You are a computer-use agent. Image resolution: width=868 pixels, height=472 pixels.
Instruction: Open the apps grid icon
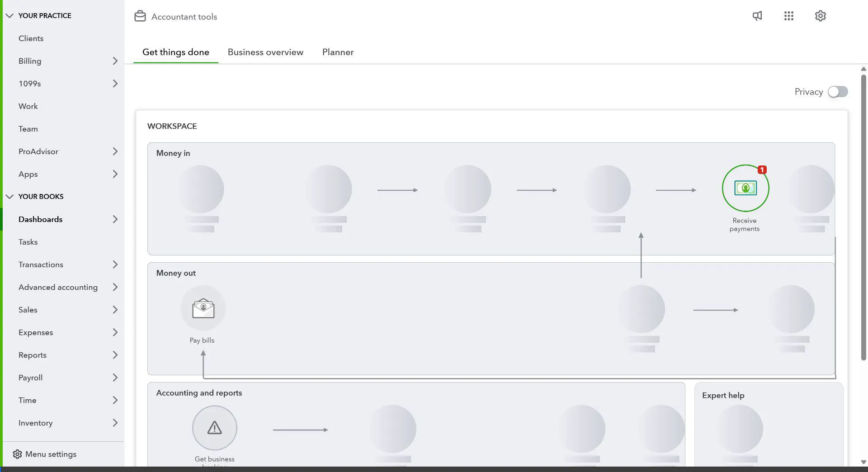pyautogui.click(x=789, y=16)
